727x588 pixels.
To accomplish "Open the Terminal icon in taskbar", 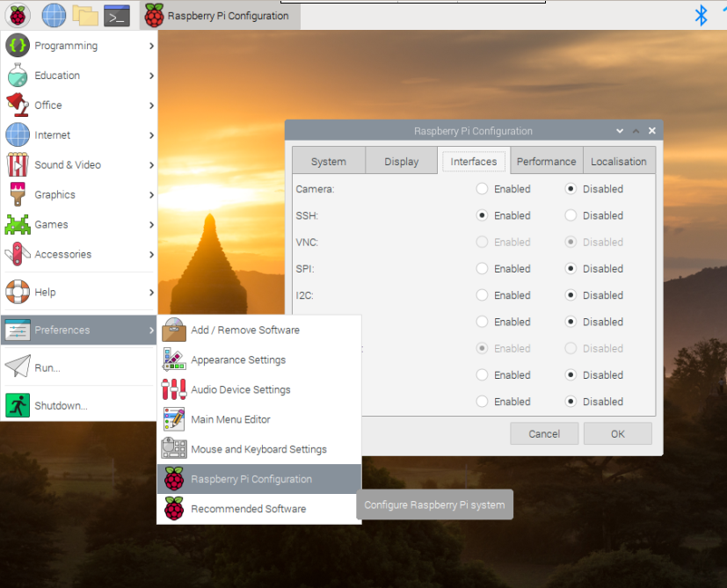I will pos(117,16).
